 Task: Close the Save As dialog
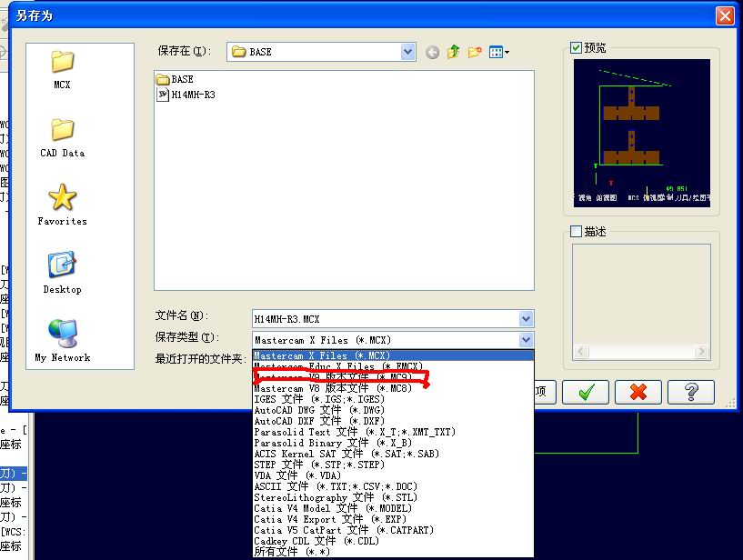point(725,15)
